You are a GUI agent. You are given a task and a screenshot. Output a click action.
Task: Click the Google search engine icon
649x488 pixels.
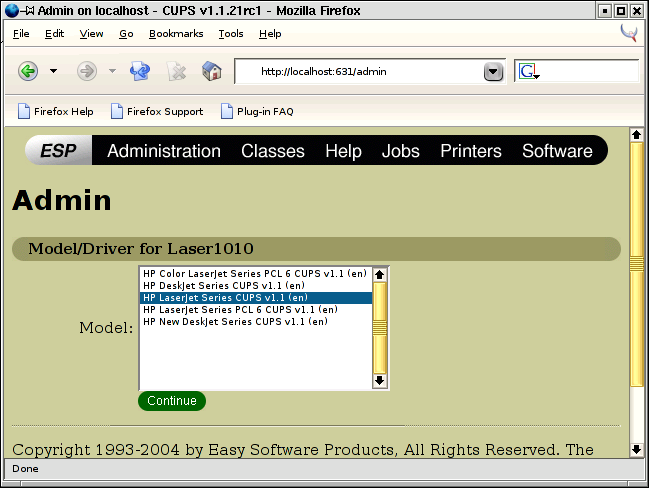[529, 71]
